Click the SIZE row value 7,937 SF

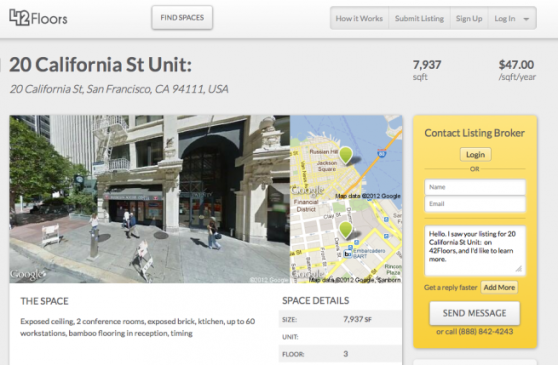[357, 319]
